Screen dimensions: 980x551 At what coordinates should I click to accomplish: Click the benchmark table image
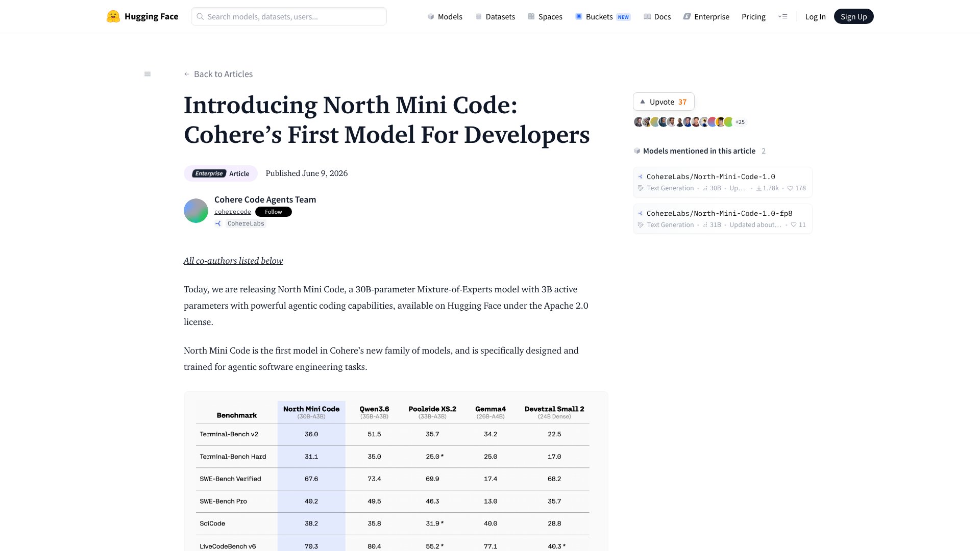coord(396,471)
